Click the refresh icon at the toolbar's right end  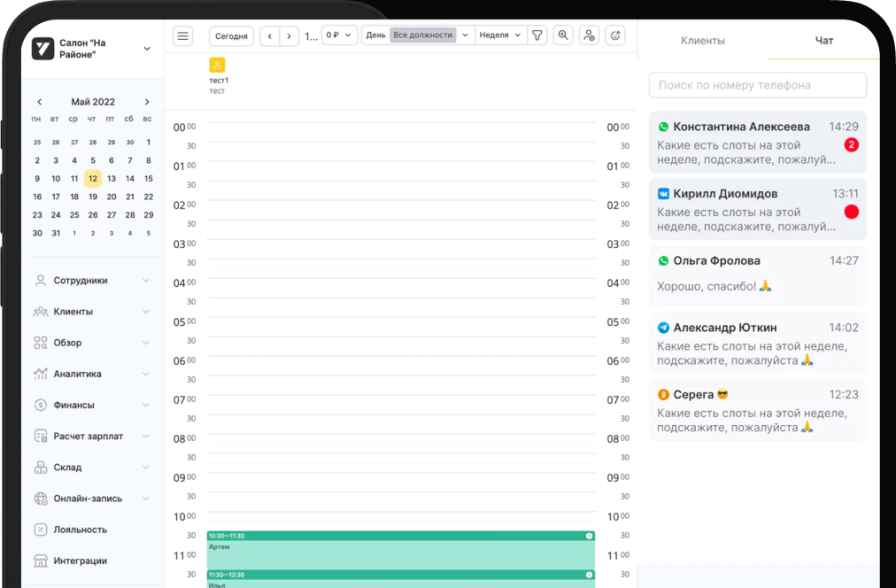point(615,35)
